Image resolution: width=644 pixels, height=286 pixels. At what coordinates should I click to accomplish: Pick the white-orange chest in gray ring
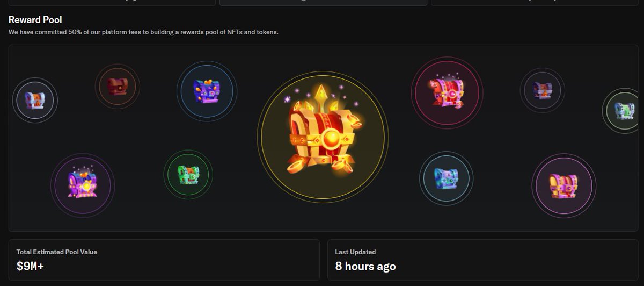35,100
